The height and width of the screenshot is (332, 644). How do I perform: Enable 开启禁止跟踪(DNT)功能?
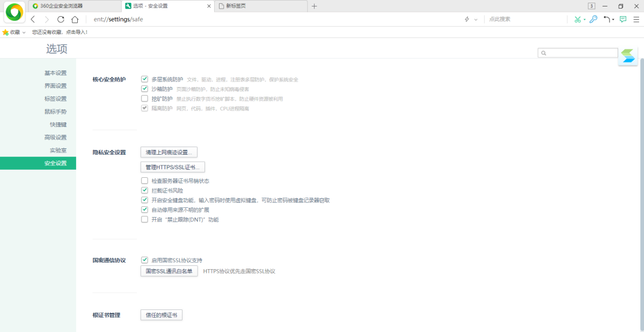pos(144,219)
